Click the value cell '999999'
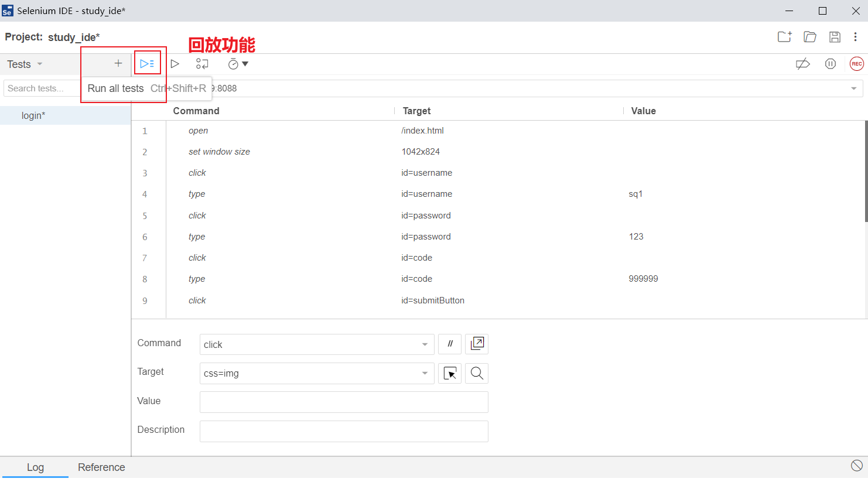The width and height of the screenshot is (868, 492). click(x=643, y=279)
